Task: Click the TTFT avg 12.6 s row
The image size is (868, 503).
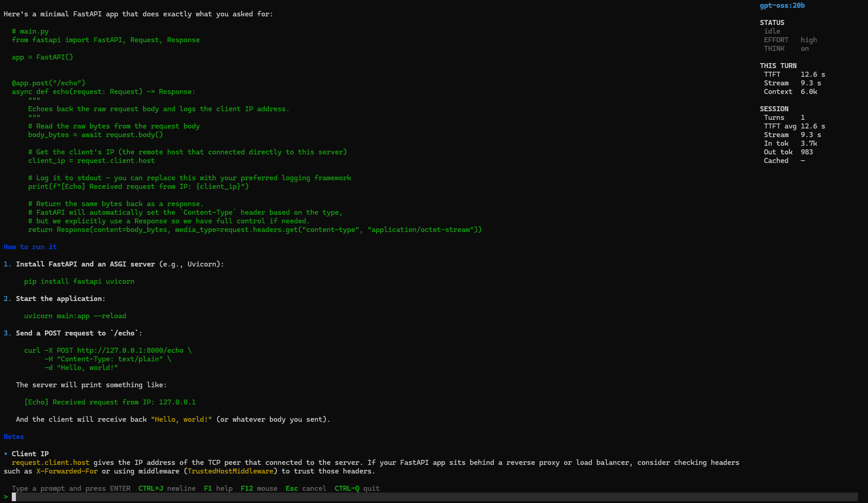Action: pos(794,126)
